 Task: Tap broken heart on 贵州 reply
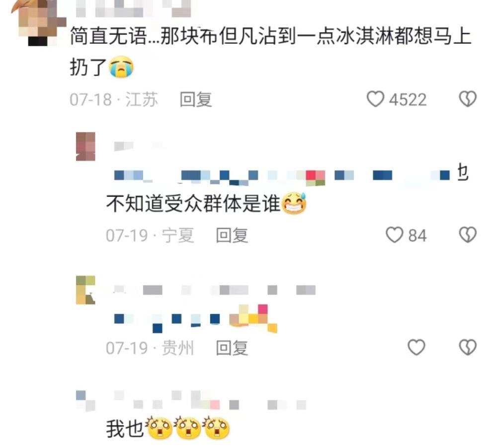(468, 348)
